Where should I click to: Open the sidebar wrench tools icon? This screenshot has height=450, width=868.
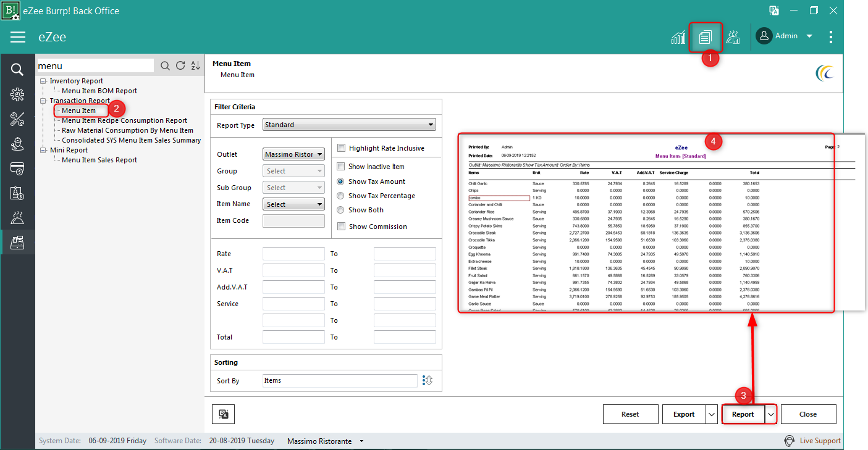click(x=17, y=119)
